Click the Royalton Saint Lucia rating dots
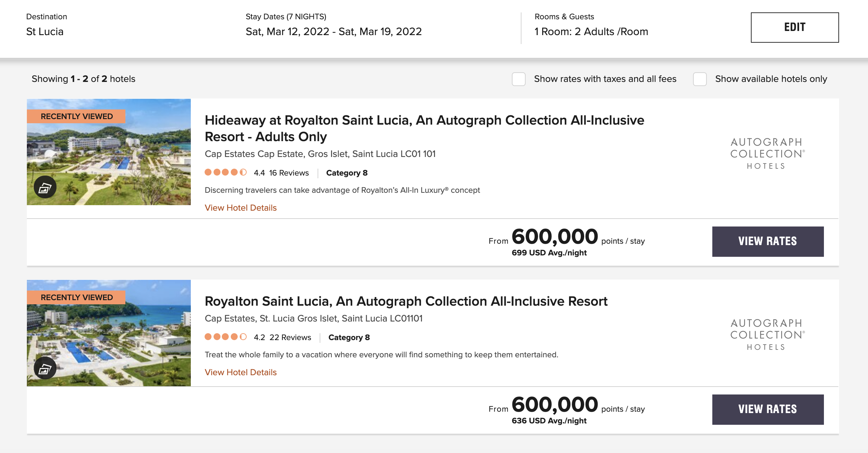The height and width of the screenshot is (453, 868). coord(226,337)
